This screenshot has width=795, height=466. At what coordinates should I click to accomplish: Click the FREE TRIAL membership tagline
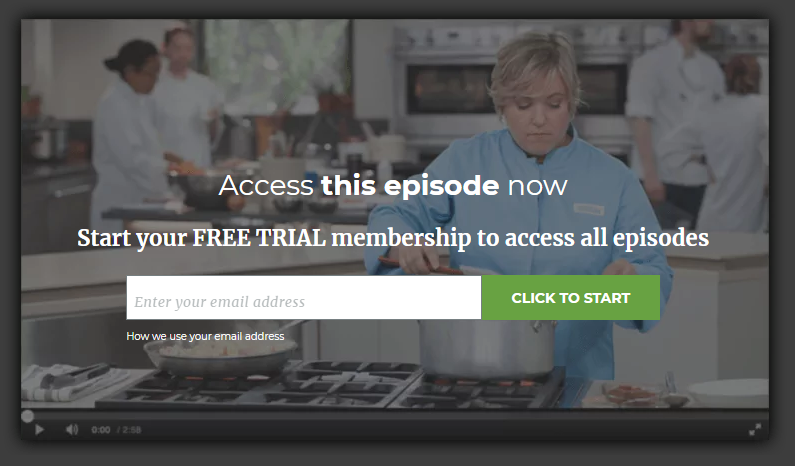[x=393, y=238]
